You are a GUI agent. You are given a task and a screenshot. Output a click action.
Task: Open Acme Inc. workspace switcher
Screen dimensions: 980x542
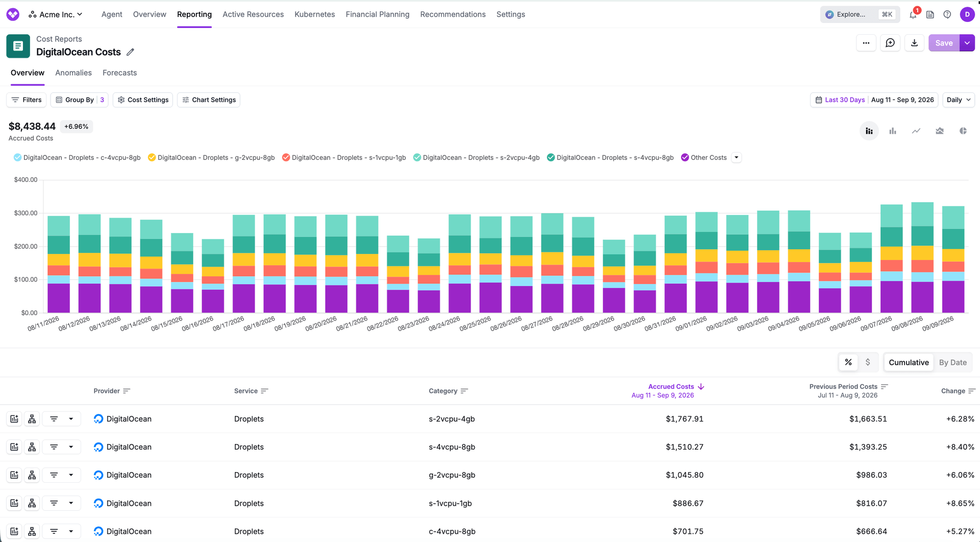(x=55, y=14)
